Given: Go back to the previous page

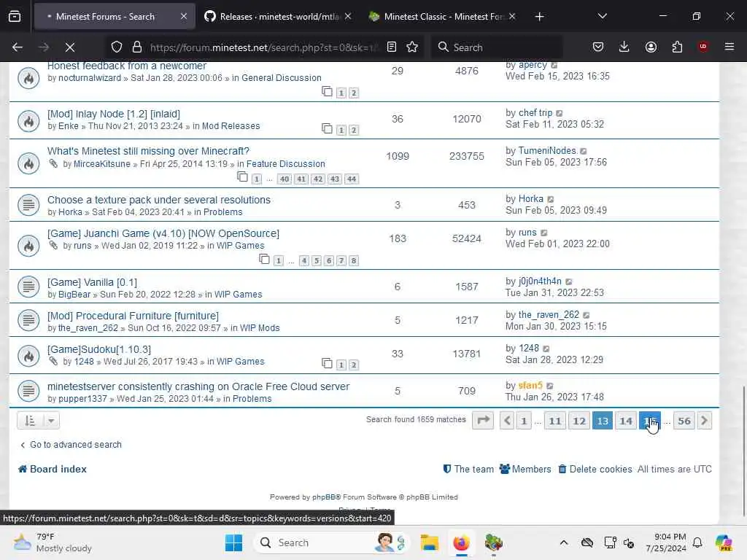Looking at the screenshot, I should [x=18, y=47].
